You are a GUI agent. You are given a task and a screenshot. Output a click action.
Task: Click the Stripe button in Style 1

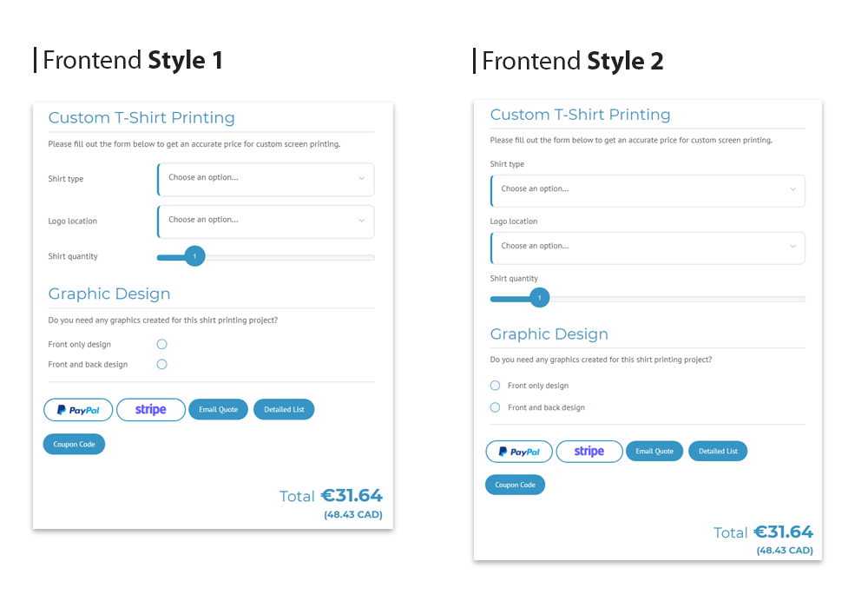coord(150,410)
